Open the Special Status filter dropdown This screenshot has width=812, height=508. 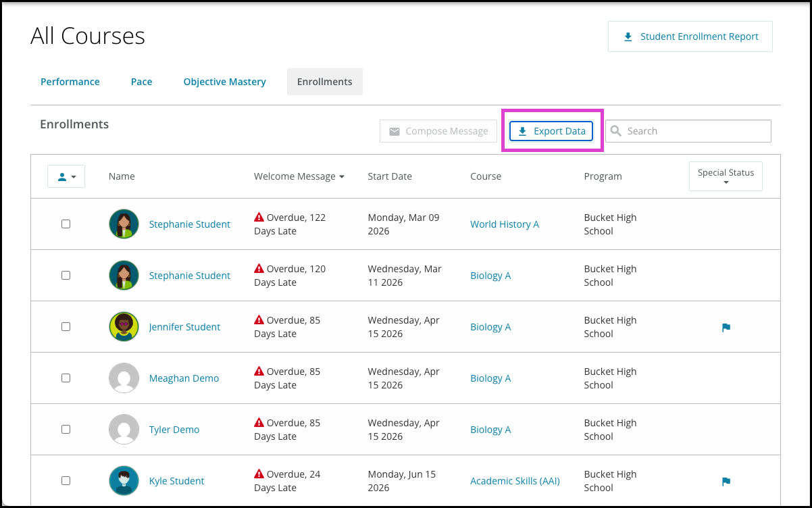(726, 176)
